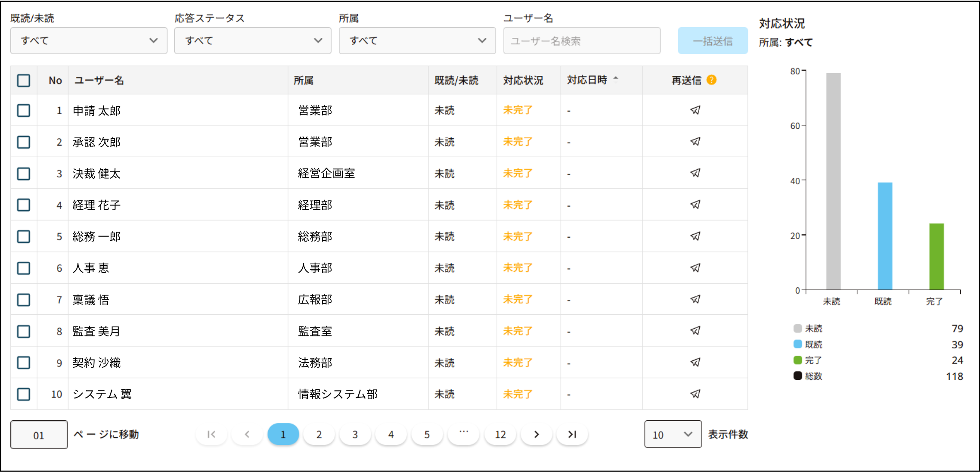The height and width of the screenshot is (472, 980).
Task: Toggle the select-all header checkbox
Action: [x=24, y=80]
